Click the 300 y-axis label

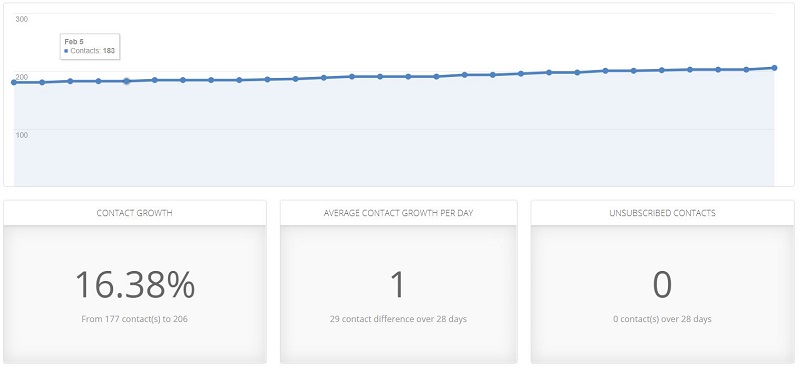coord(22,19)
